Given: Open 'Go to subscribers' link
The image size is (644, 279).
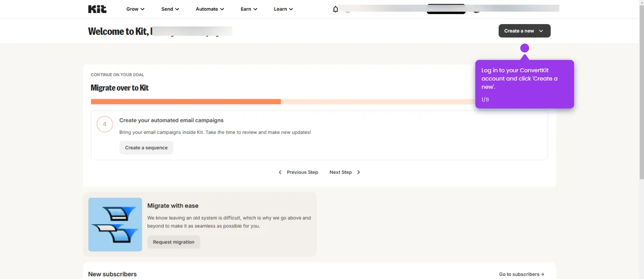Looking at the screenshot, I should point(522,274).
